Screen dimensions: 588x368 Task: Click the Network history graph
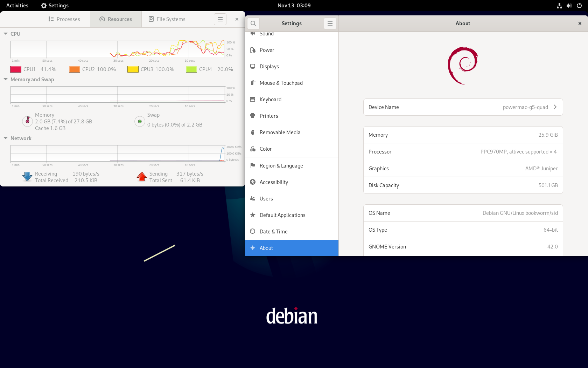[x=118, y=154]
